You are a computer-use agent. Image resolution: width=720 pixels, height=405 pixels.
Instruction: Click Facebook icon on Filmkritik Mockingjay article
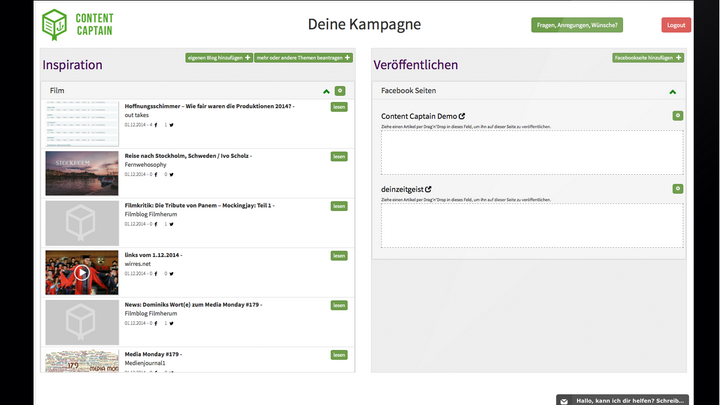pyautogui.click(x=156, y=224)
